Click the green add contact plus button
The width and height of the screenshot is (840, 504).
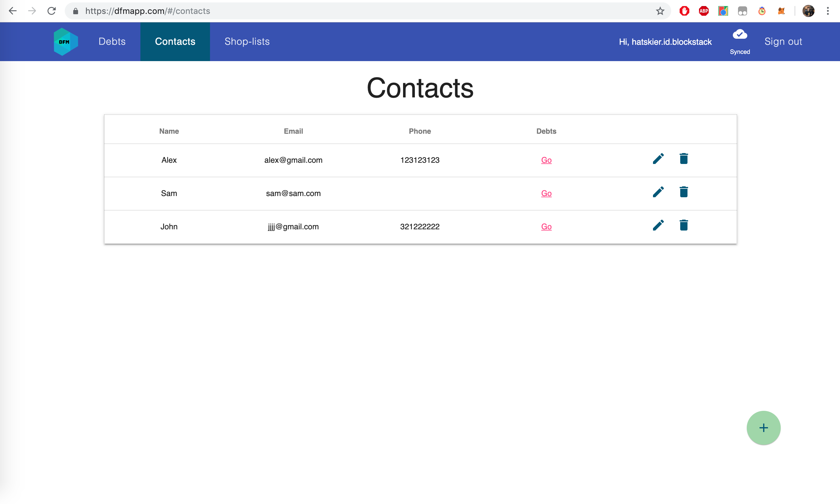tap(763, 427)
